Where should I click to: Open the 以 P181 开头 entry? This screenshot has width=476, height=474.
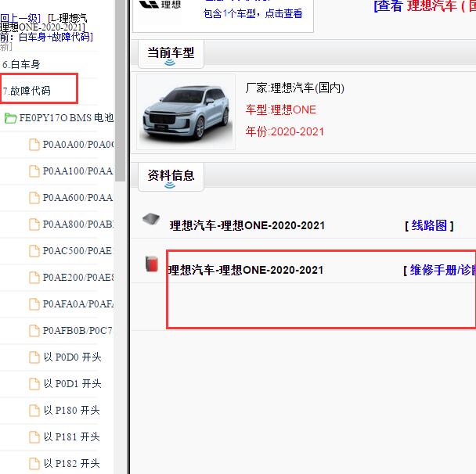click(x=72, y=437)
